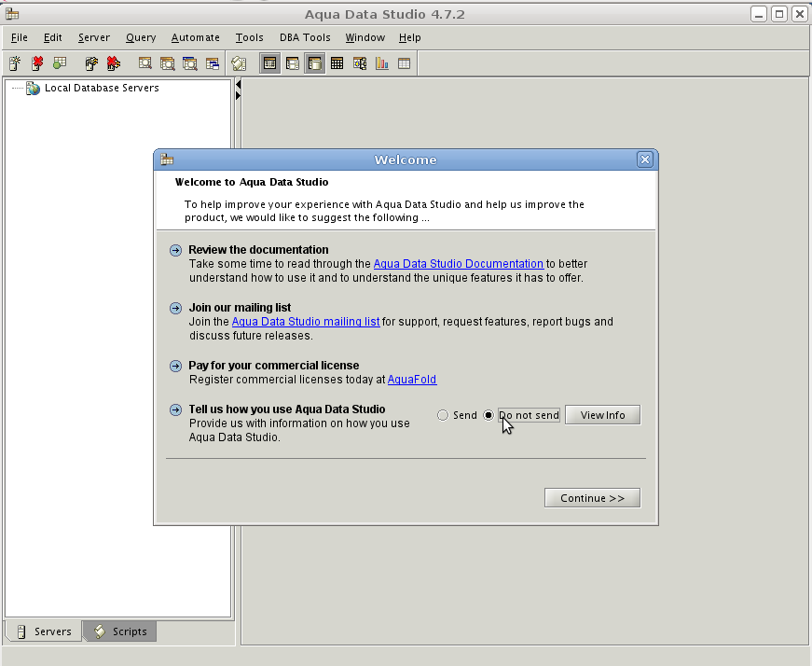
Task: Open Query Analyzer single magnifier icon
Action: pos(145,63)
